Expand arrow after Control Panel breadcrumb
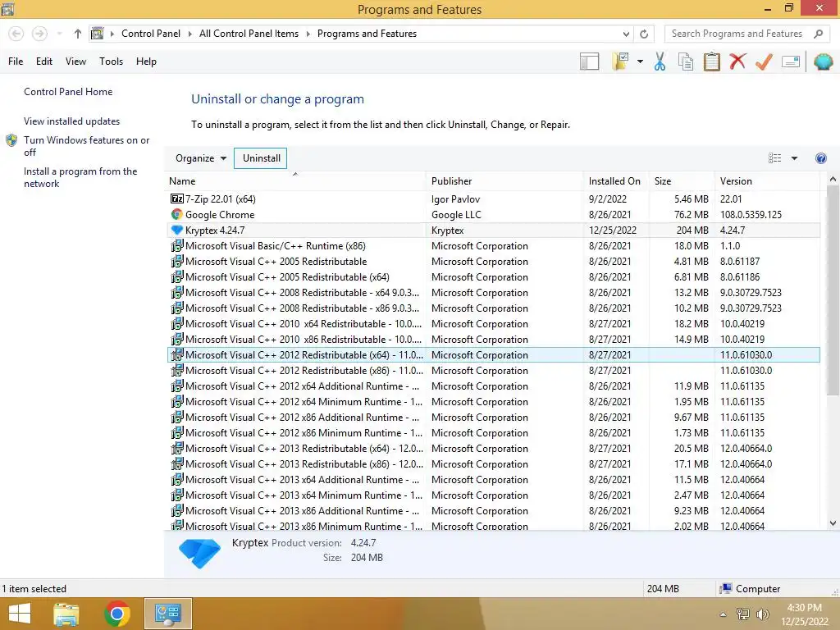 coord(190,34)
